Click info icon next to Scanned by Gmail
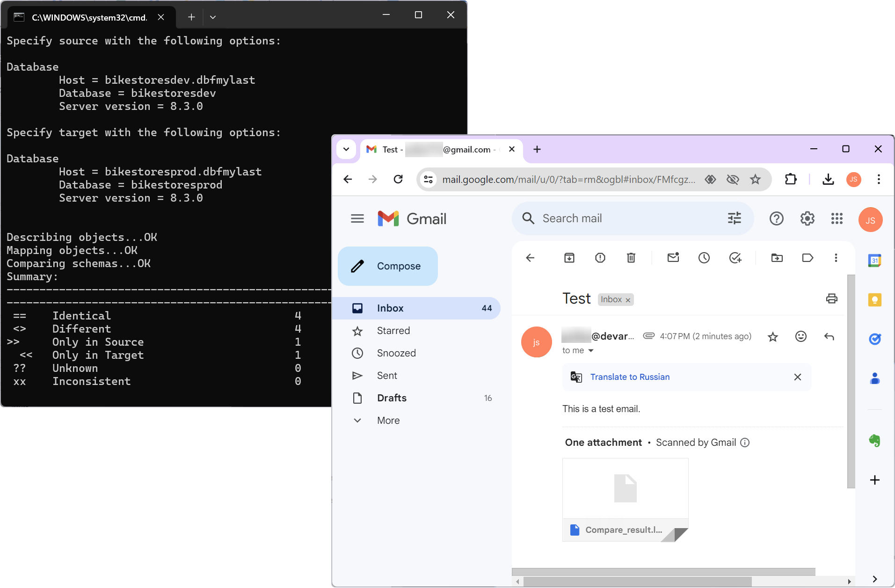895x588 pixels. [x=745, y=443]
